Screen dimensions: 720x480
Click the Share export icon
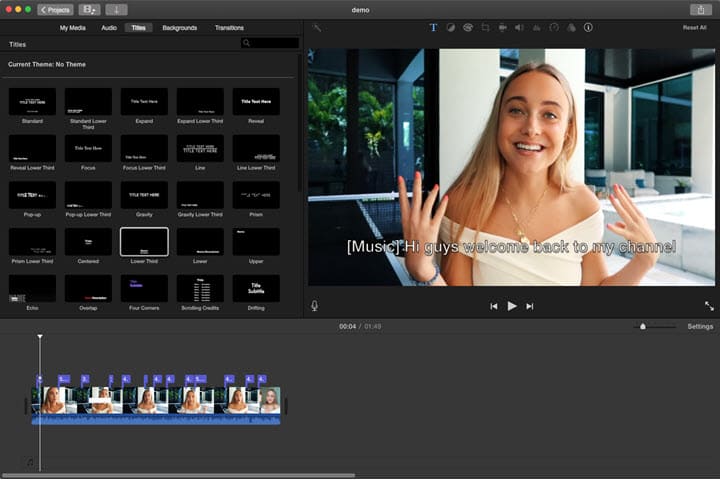[700, 9]
